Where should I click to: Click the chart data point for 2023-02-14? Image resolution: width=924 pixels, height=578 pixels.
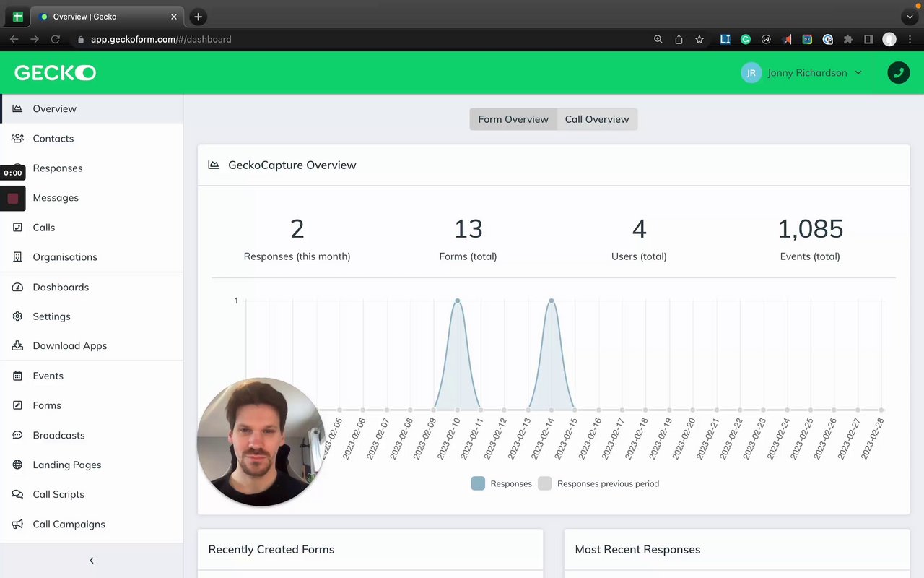pyautogui.click(x=551, y=301)
